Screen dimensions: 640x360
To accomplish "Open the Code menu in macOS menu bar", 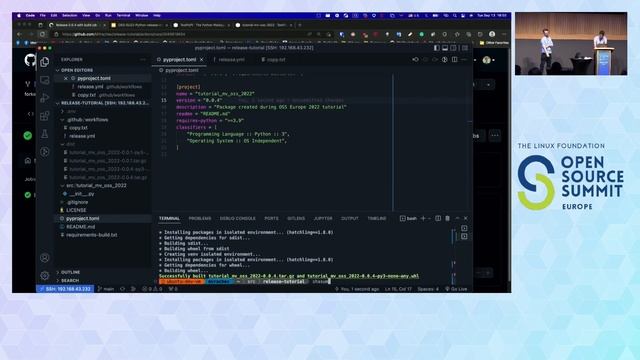I will (30, 16).
